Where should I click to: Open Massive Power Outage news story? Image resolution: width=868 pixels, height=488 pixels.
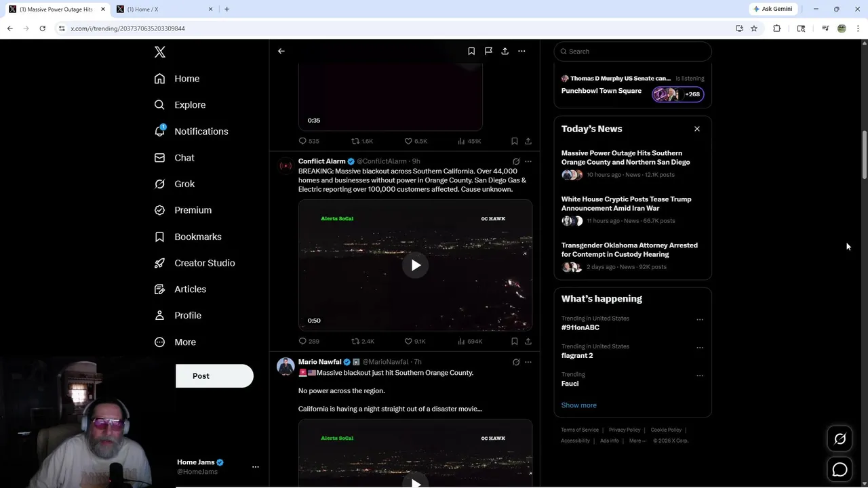click(x=626, y=158)
